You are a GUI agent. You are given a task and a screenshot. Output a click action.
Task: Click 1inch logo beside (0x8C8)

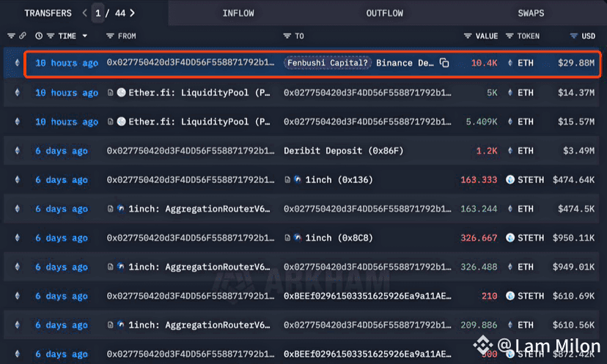point(298,237)
